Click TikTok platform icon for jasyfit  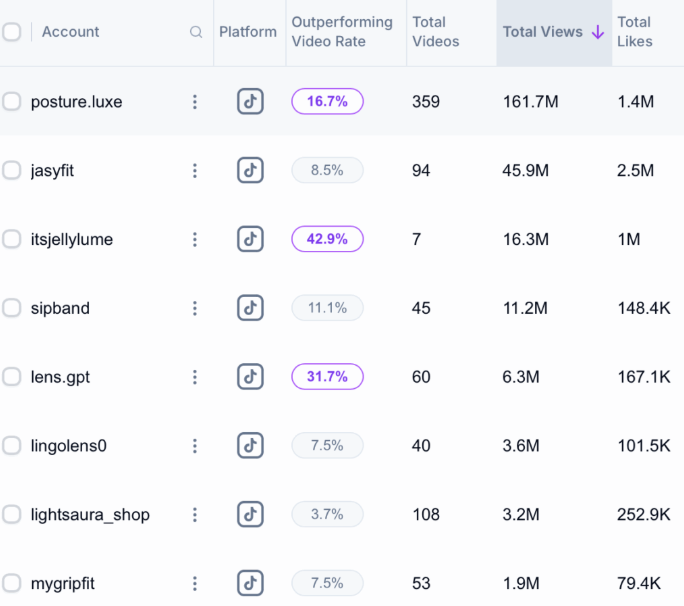[x=250, y=171]
